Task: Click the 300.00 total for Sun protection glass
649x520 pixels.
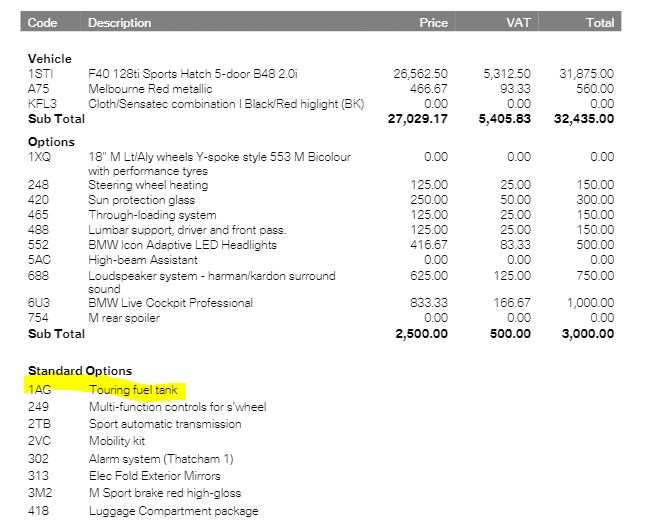Action: pos(595,200)
